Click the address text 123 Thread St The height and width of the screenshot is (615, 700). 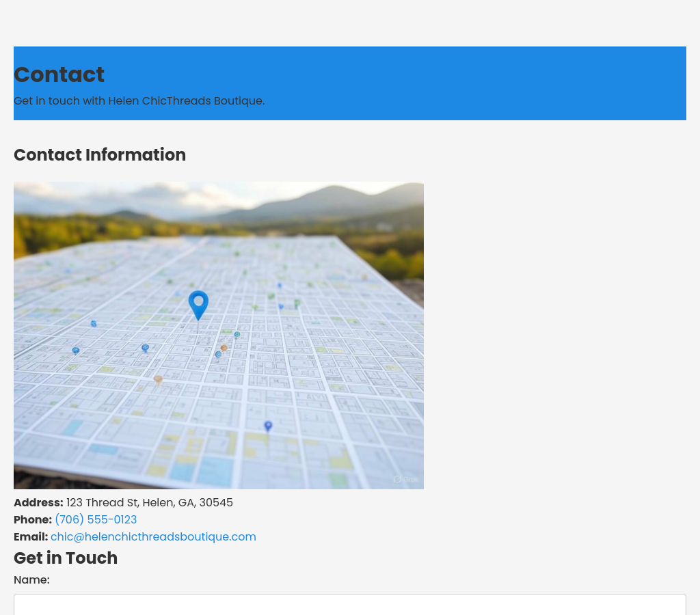point(149,502)
